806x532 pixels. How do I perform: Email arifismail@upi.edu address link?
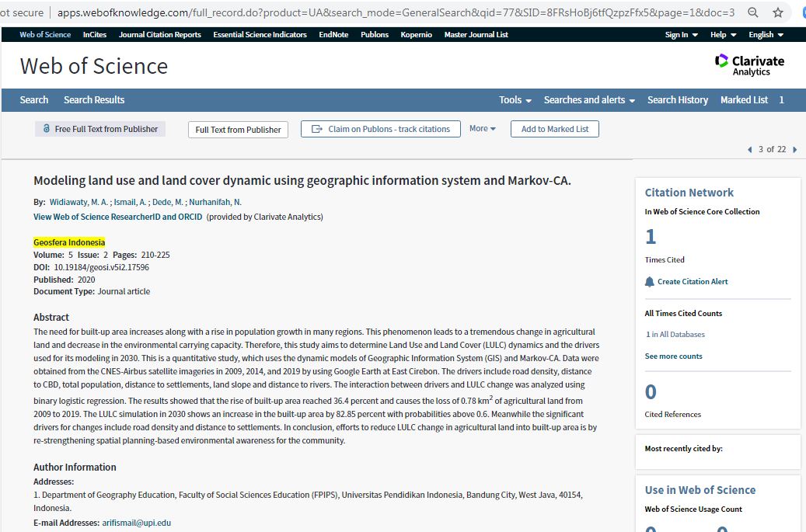click(136, 523)
